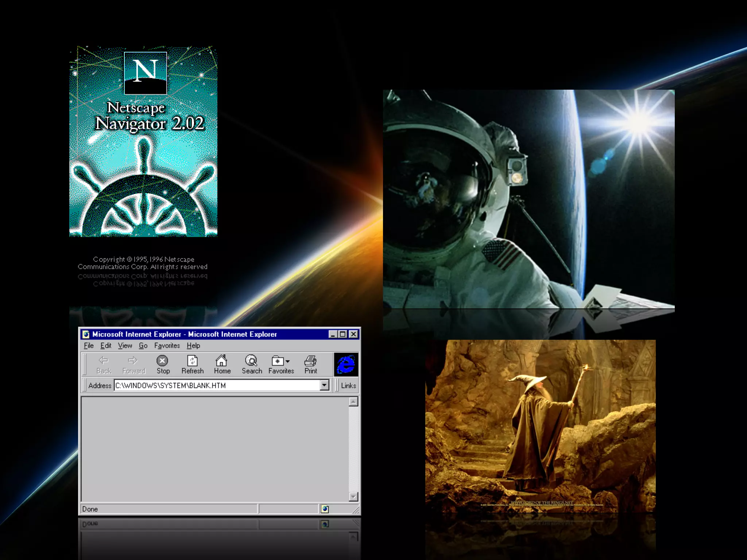Click the Forward arrow toolbar icon
747x560 pixels.
(x=133, y=361)
